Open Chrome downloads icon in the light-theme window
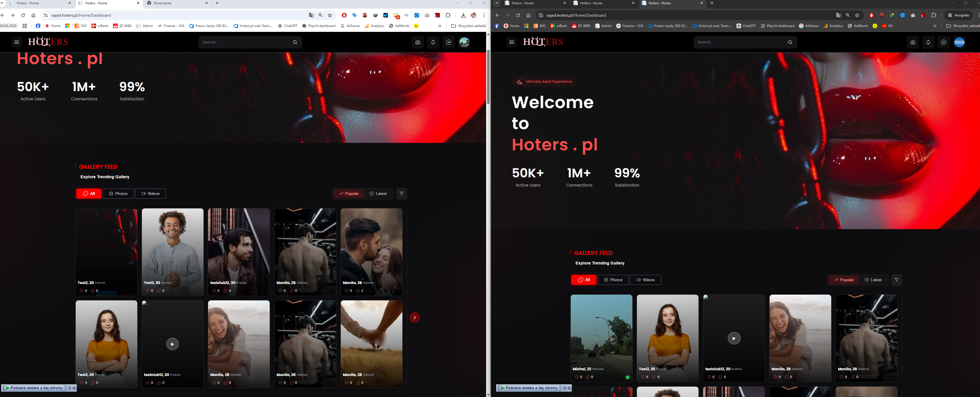Image resolution: width=980 pixels, height=397 pixels. click(x=463, y=15)
